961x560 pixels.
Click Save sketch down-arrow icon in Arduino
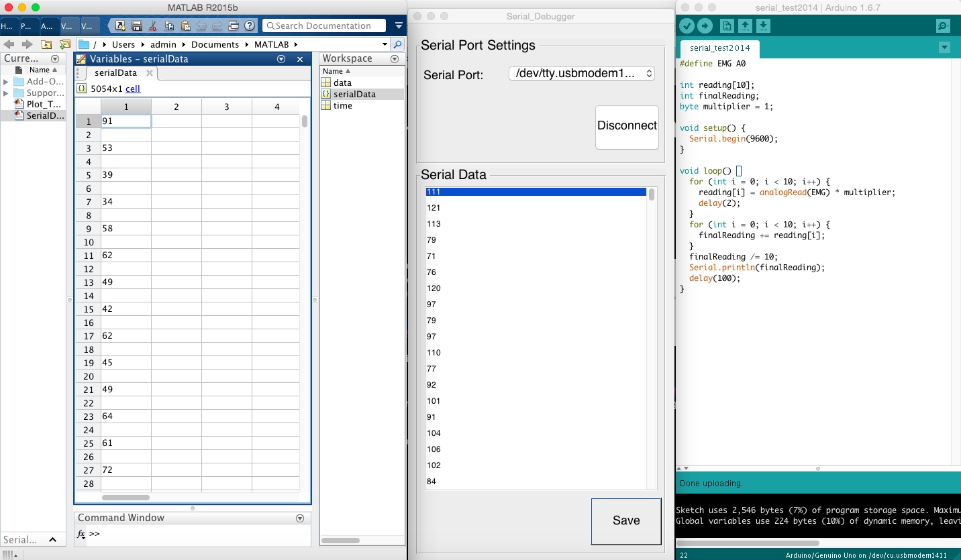click(x=763, y=26)
